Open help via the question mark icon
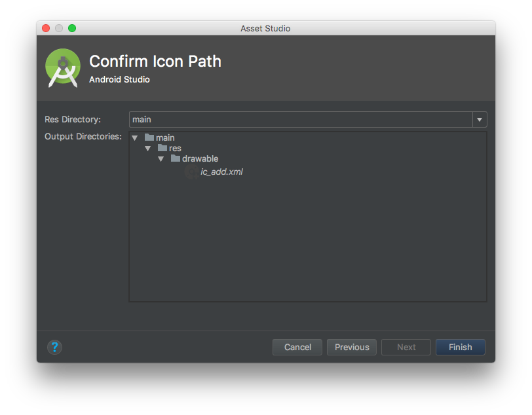The height and width of the screenshot is (415, 532). pos(54,347)
